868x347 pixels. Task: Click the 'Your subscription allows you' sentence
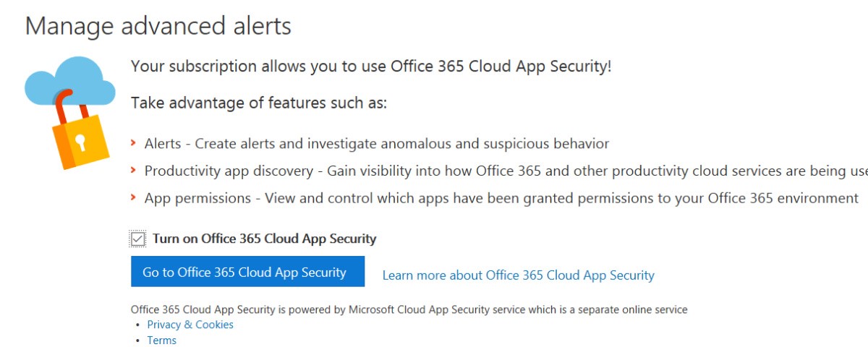click(x=371, y=67)
